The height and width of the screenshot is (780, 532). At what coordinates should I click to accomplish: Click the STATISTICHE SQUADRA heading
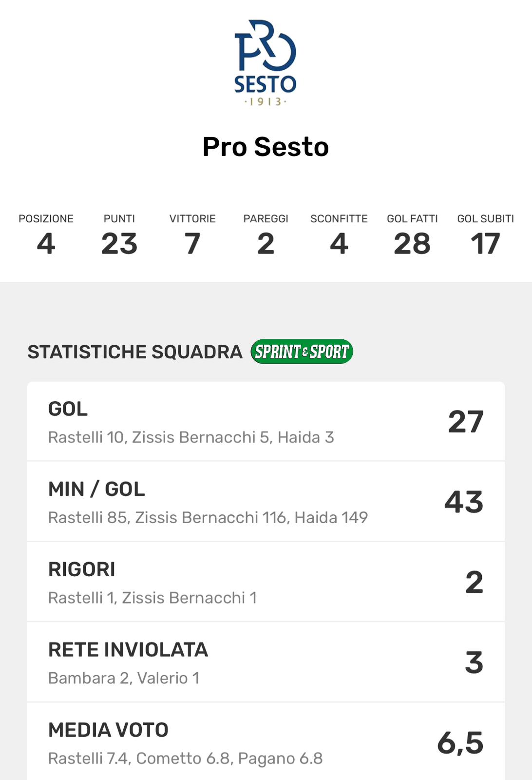(135, 352)
